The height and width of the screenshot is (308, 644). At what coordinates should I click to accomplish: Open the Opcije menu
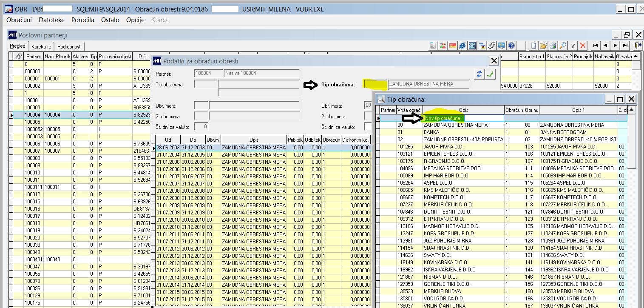click(x=135, y=20)
